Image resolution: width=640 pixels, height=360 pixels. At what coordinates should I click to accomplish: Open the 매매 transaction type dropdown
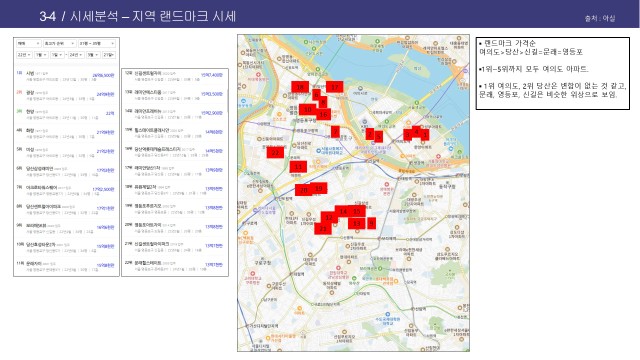tap(29, 43)
